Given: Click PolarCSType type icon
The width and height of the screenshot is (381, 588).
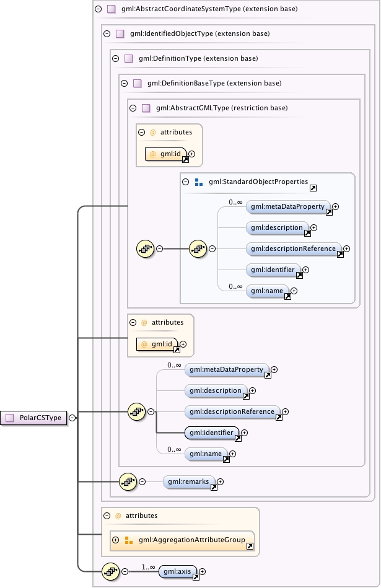Looking at the screenshot, I should coord(10,418).
